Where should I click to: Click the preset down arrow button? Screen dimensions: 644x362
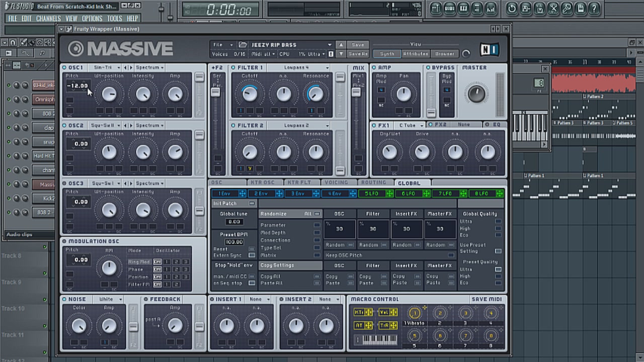341,54
